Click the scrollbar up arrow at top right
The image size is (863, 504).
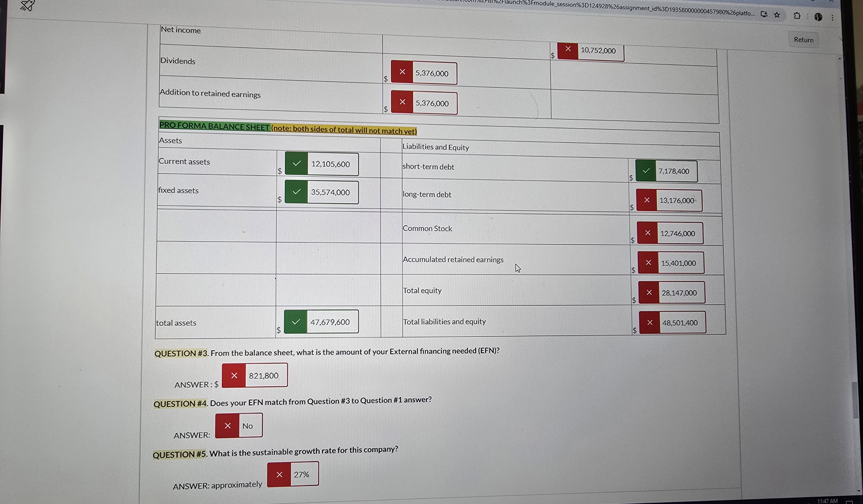(839, 59)
